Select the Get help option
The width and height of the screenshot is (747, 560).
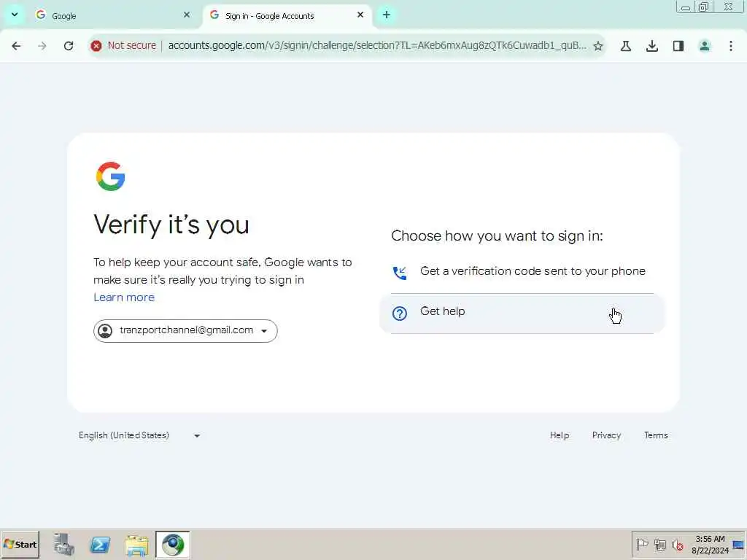click(x=522, y=314)
